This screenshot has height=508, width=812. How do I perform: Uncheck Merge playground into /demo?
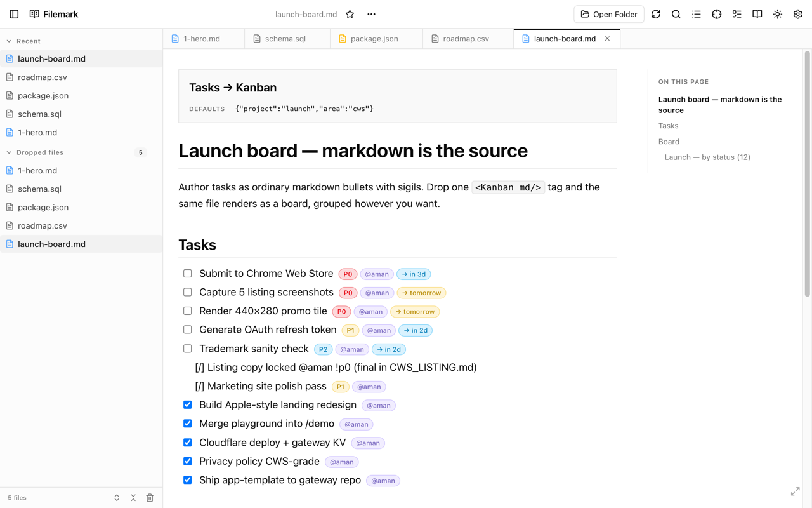pos(188,424)
